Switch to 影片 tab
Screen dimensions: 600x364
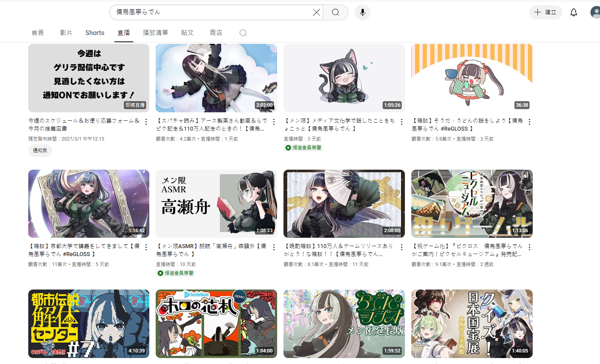(66, 33)
